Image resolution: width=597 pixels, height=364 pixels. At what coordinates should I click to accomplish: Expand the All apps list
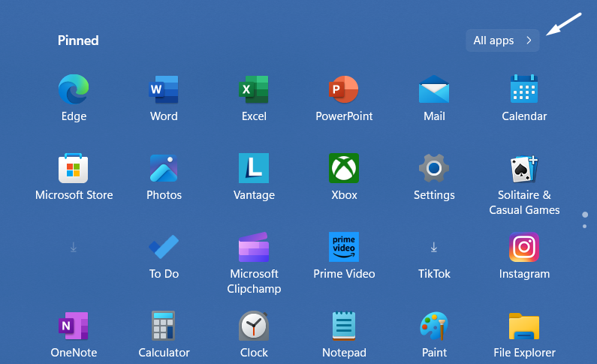click(x=502, y=41)
